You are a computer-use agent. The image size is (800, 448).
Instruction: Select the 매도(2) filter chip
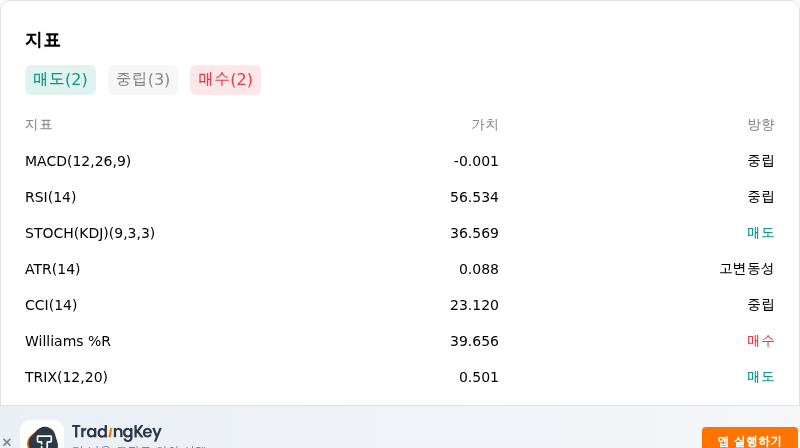click(60, 80)
